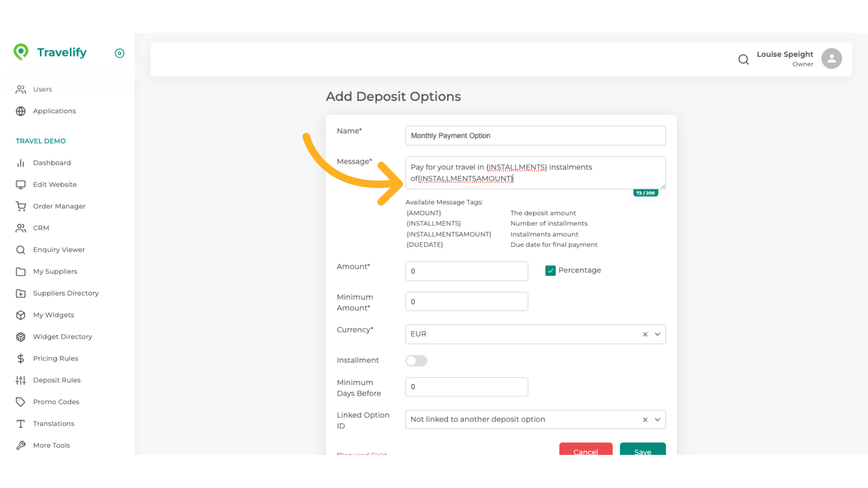The width and height of the screenshot is (868, 488).
Task: Click the Name input field
Action: 535,136
